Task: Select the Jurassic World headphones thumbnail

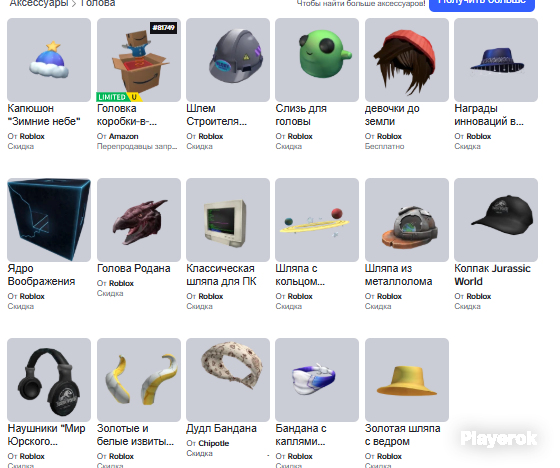Action: tap(49, 380)
